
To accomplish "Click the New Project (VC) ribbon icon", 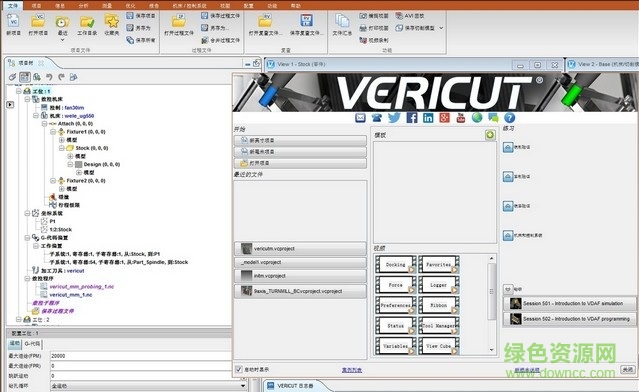I will (13, 21).
